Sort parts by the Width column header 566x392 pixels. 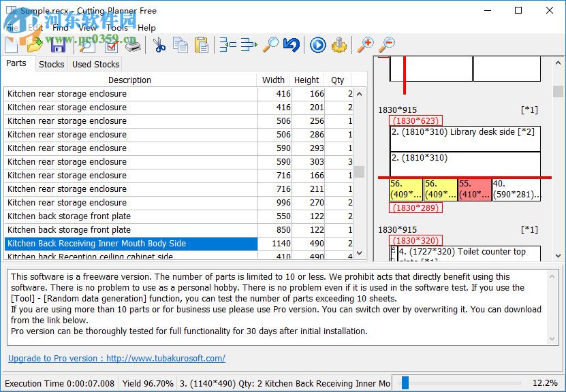pos(273,80)
